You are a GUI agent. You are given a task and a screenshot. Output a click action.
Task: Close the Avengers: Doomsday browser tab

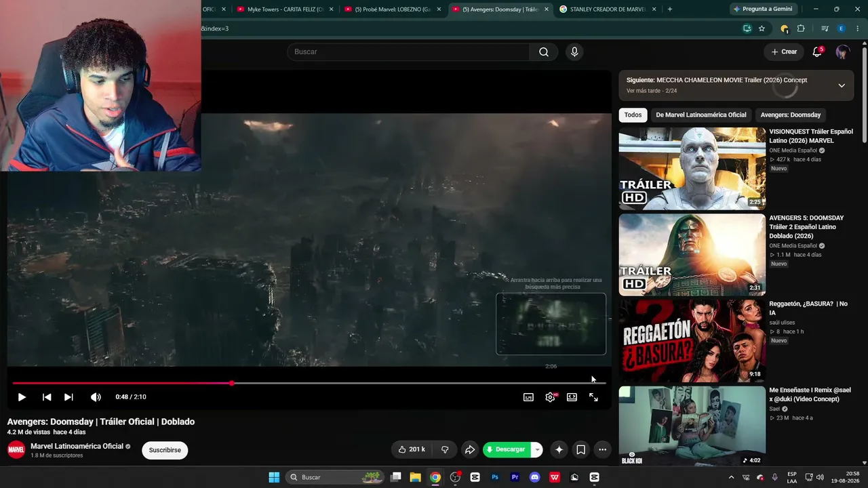547,9
